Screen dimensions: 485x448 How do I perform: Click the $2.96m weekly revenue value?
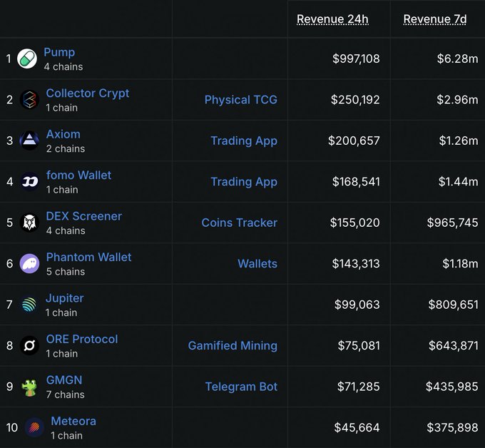(457, 100)
